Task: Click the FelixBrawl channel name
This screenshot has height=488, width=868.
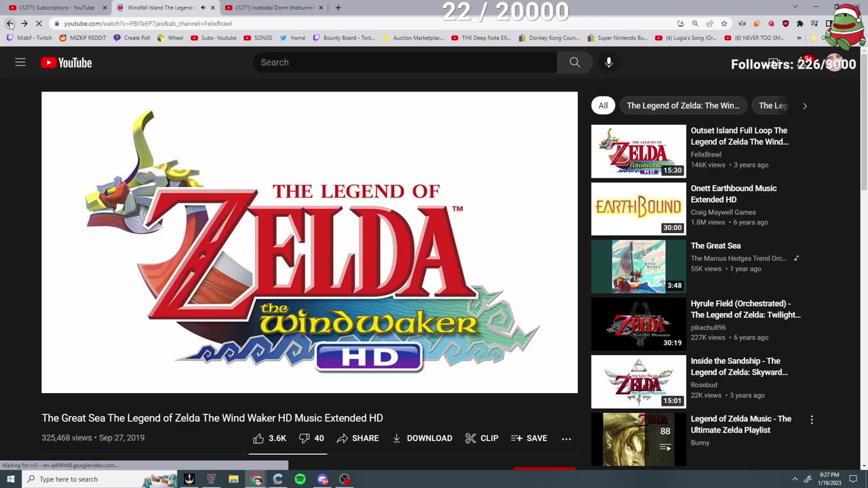Action: tap(706, 155)
